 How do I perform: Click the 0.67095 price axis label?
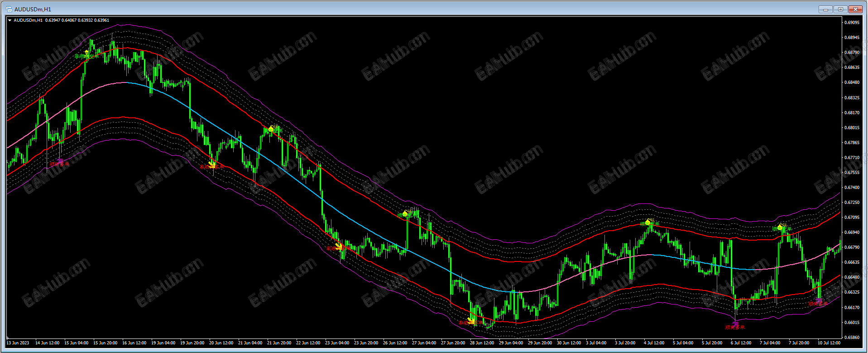pos(852,218)
